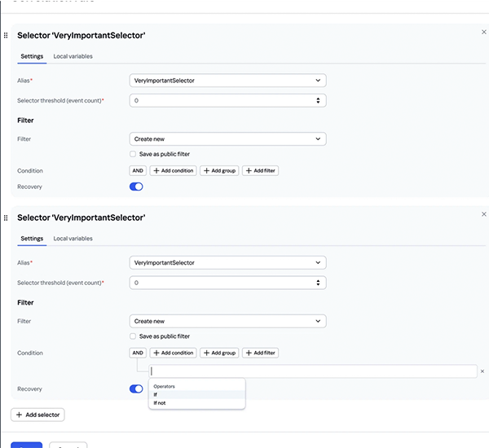
Task: Adjust second selector's threshold stepper arrows
Action: tap(318, 283)
